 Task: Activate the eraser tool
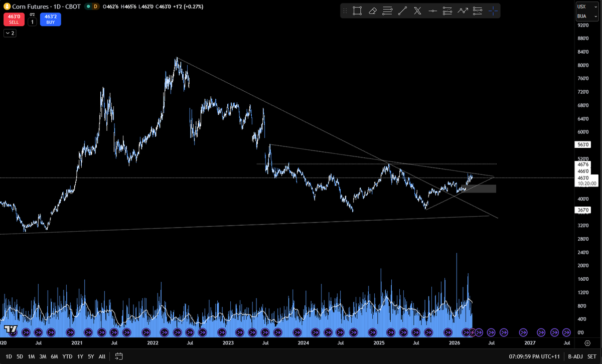tap(372, 11)
